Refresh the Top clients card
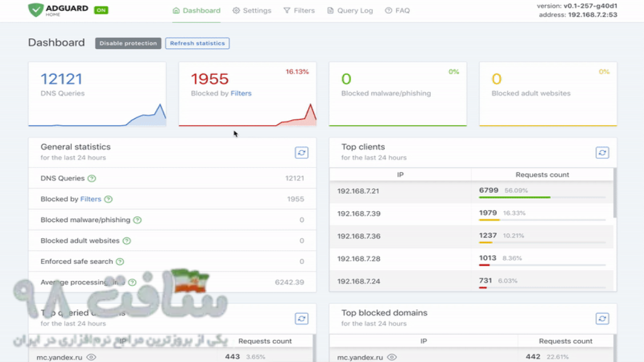Viewport: 644px width, 362px height. [x=602, y=153]
